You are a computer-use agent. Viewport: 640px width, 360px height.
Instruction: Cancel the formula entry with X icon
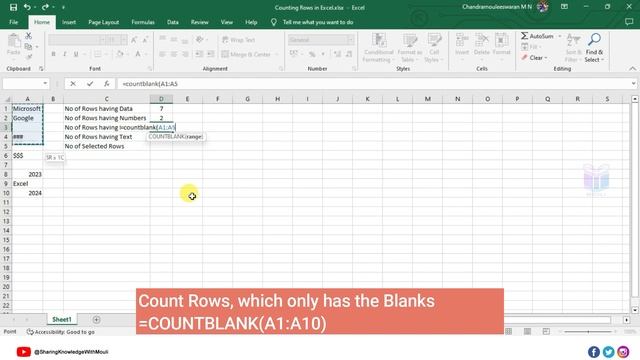(73, 84)
